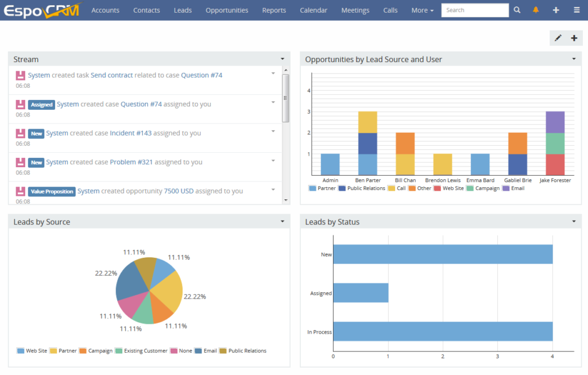Open the Stream dashlet options menu
The image size is (588, 375).
[283, 59]
